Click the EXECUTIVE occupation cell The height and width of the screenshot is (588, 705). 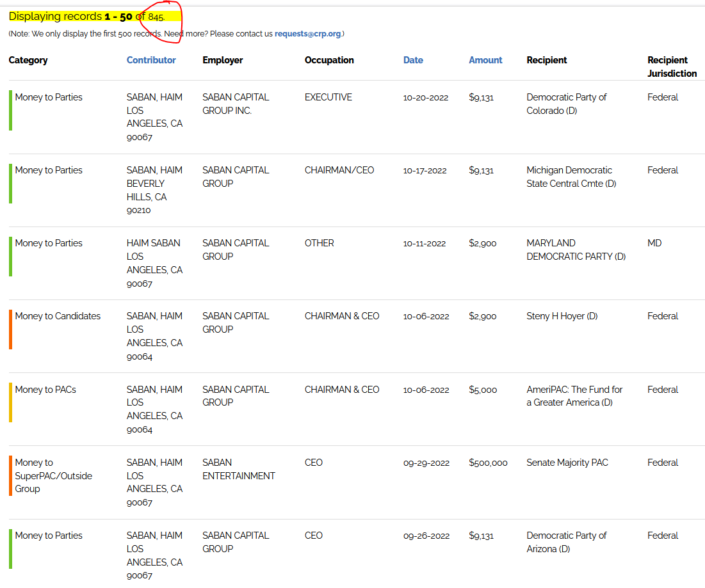(x=328, y=97)
